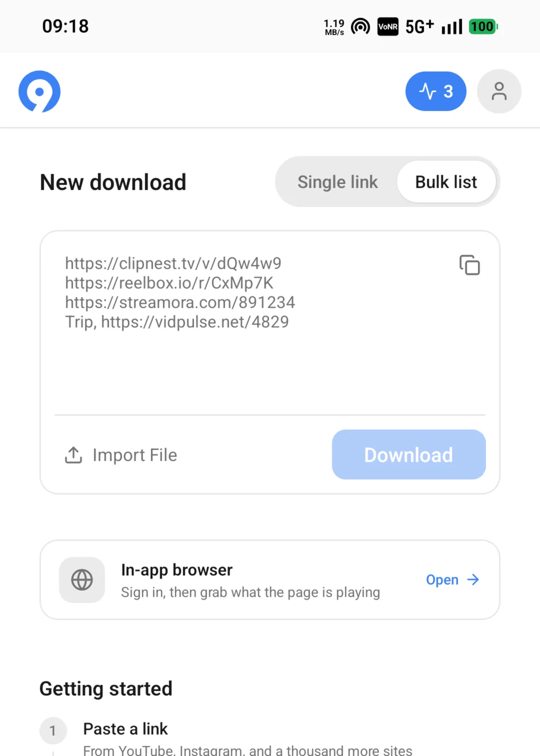Viewport: 540px width, 756px height.
Task: Tap the arrow icon next to Open
Action: click(x=474, y=579)
